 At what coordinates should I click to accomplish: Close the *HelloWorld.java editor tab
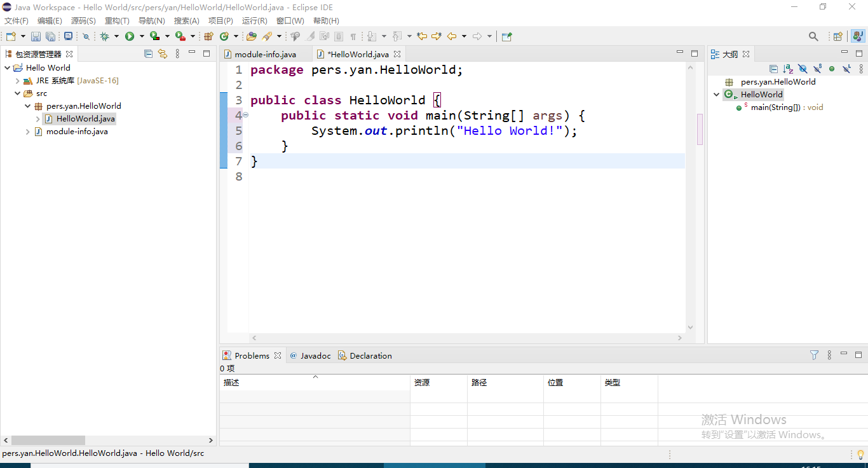pyautogui.click(x=397, y=54)
